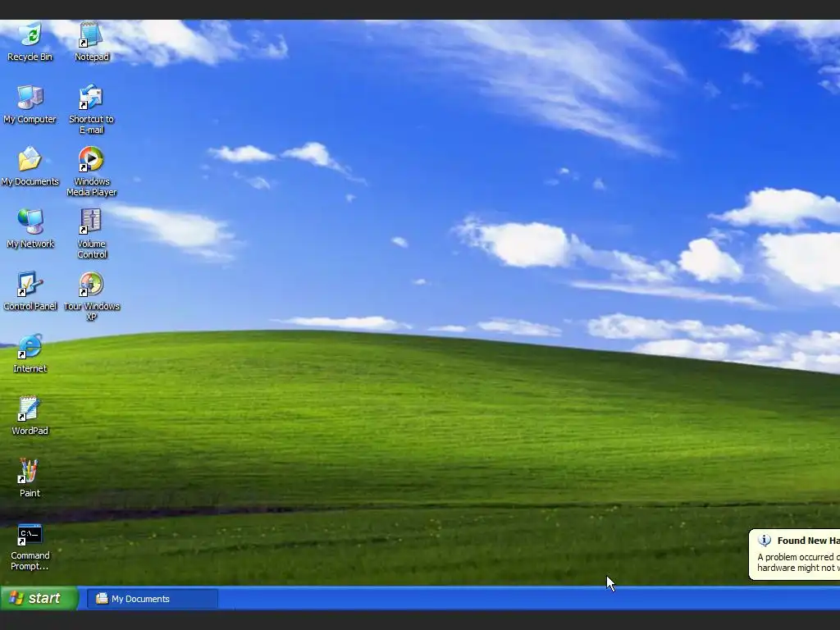Image resolution: width=840 pixels, height=630 pixels.
Task: Click the Found New Hardware balloon title
Action: [808, 541]
